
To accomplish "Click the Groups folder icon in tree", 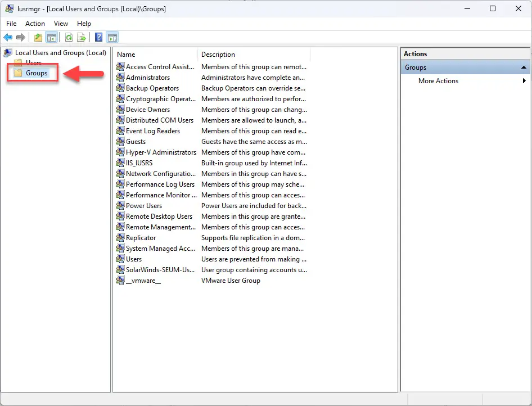I will 18,73.
